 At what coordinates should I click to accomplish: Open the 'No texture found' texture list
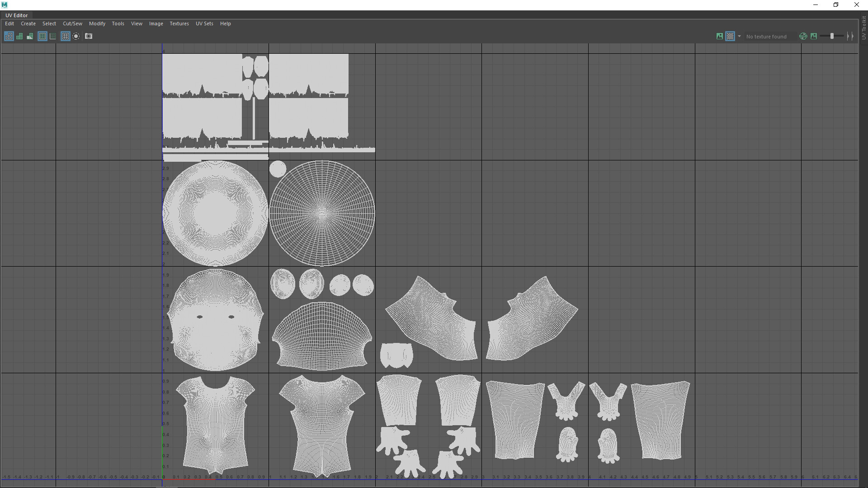click(x=766, y=37)
